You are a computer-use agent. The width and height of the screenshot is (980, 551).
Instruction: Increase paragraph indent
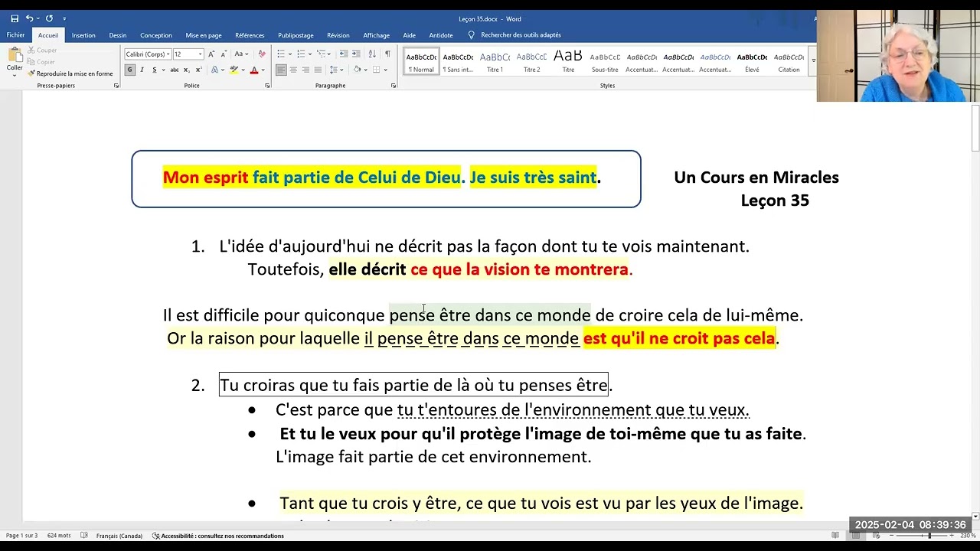click(356, 54)
